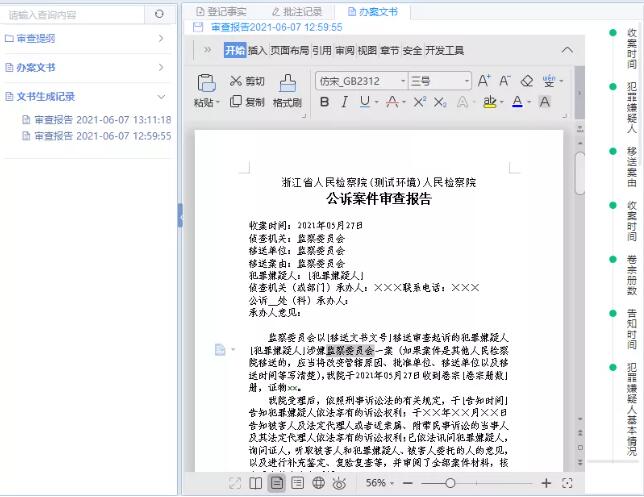Increase font size with A+ icon

click(484, 81)
